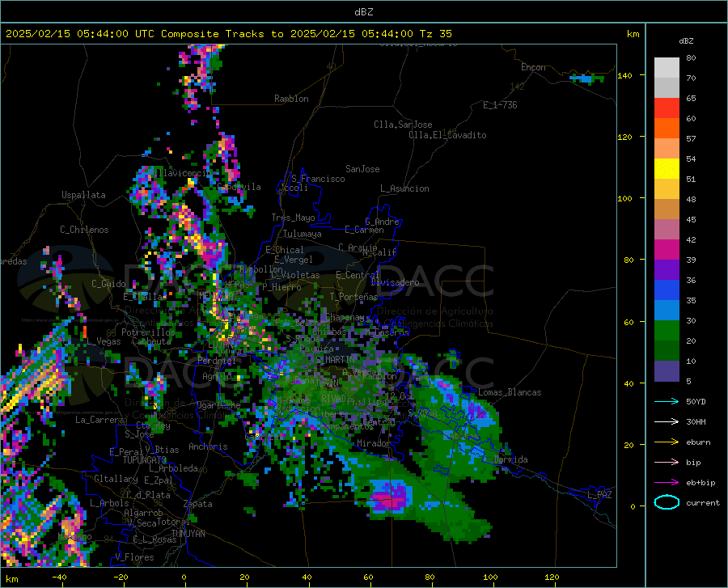Click the cyan 50YD arrow legend icon

[667, 401]
